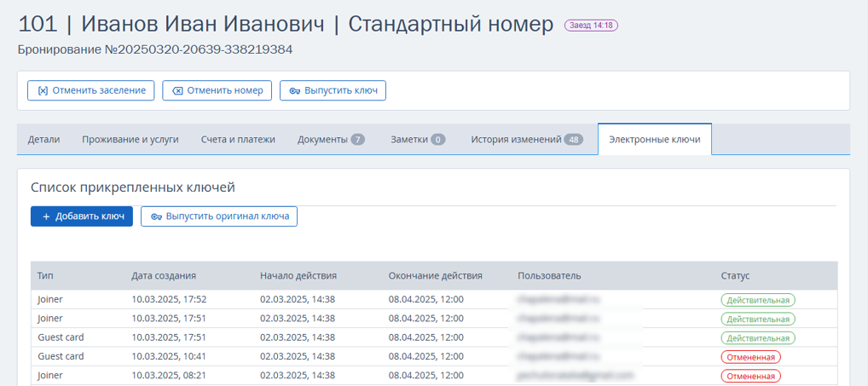The width and height of the screenshot is (868, 386).
Task: Click the Дата создания column header
Action: tap(164, 275)
